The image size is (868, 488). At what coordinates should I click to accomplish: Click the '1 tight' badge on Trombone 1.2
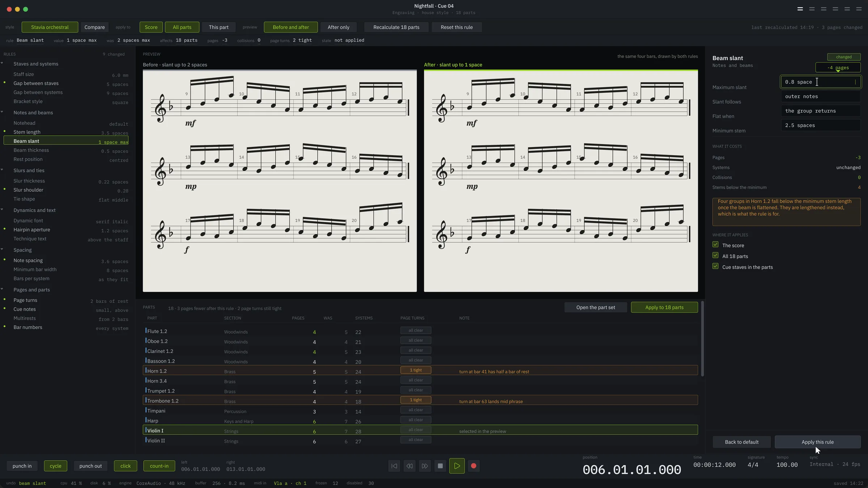pos(416,400)
